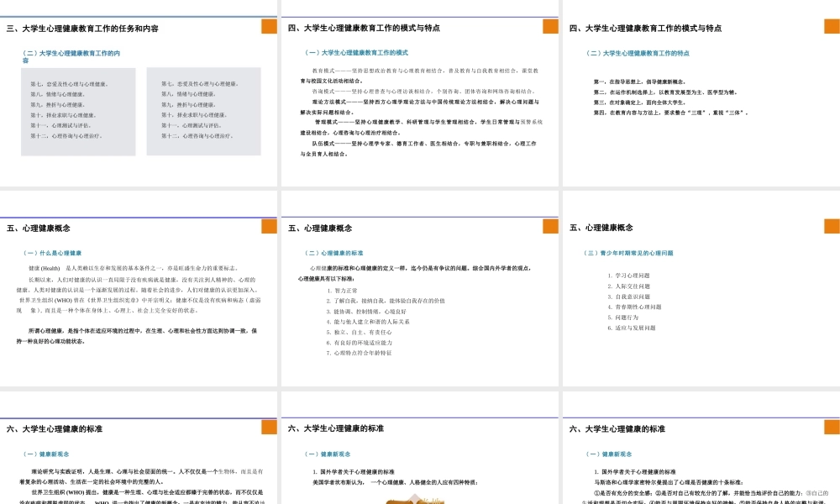The image size is (840, 504).
Task: Click the title 三、大学生心理健康教育工作的任务和内容
Action: coord(82,29)
